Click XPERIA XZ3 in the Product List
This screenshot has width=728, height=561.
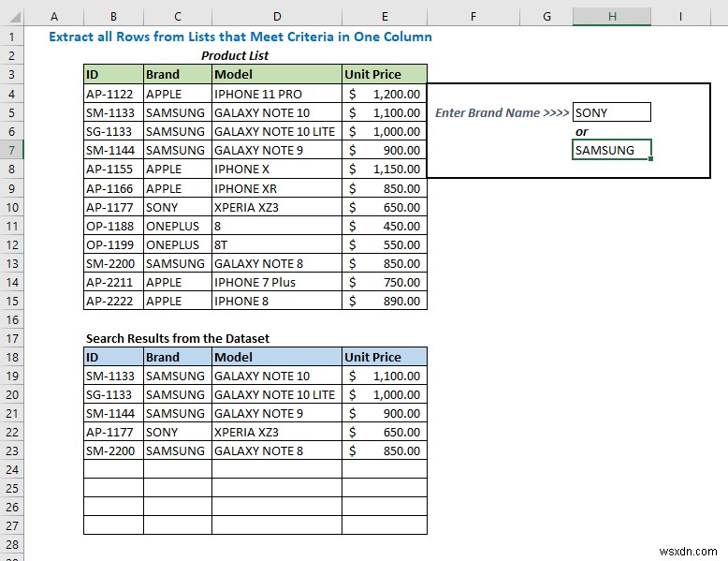(x=277, y=207)
